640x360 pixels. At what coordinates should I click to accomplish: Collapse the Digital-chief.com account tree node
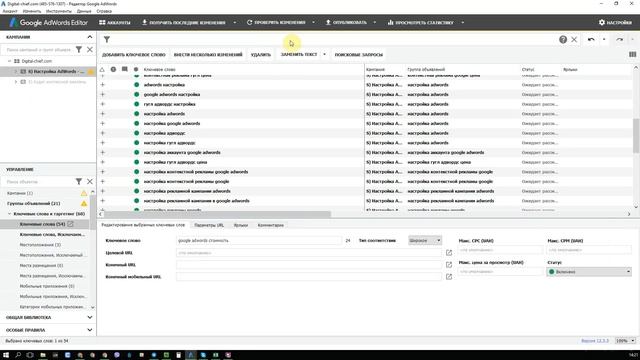(9, 61)
